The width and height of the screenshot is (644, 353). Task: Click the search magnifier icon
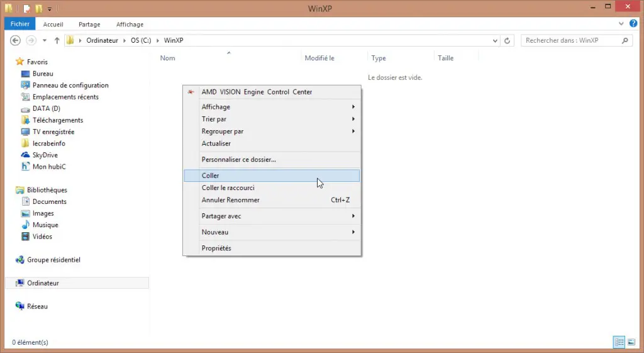tap(625, 40)
